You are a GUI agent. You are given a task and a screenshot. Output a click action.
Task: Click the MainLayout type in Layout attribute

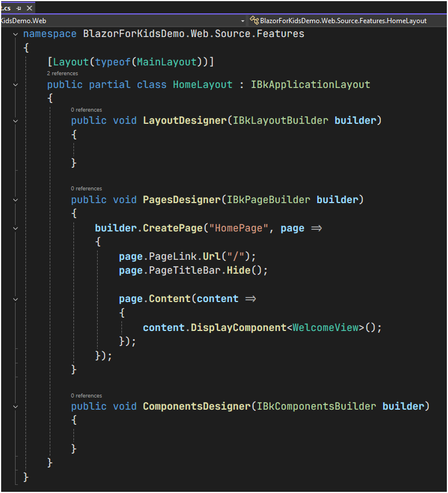click(166, 62)
